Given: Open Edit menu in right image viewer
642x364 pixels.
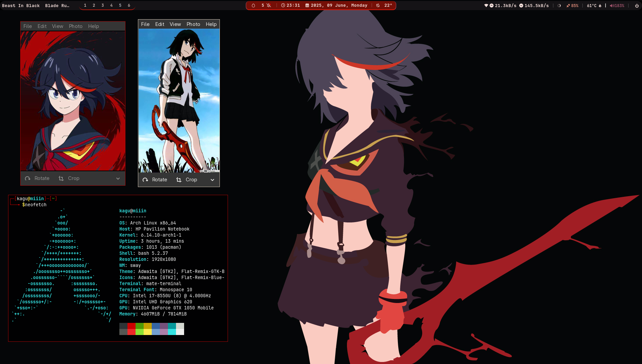Looking at the screenshot, I should click(x=160, y=24).
